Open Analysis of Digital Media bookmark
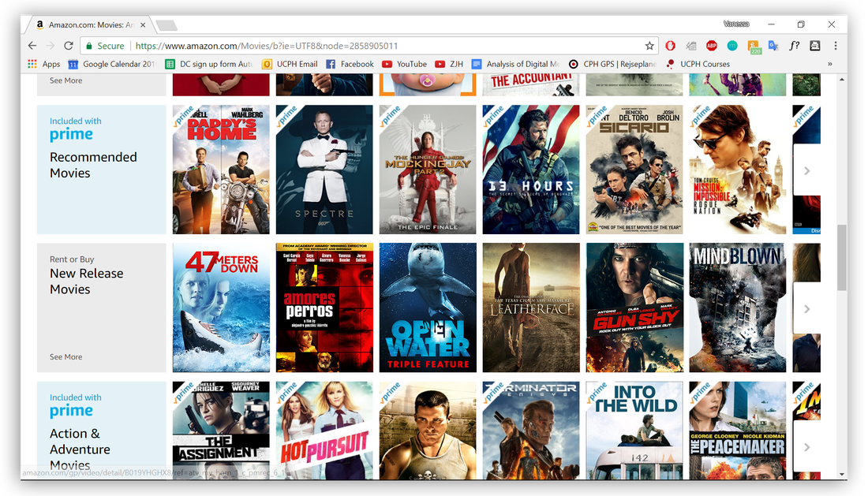This screenshot has height=496, width=868. click(515, 64)
